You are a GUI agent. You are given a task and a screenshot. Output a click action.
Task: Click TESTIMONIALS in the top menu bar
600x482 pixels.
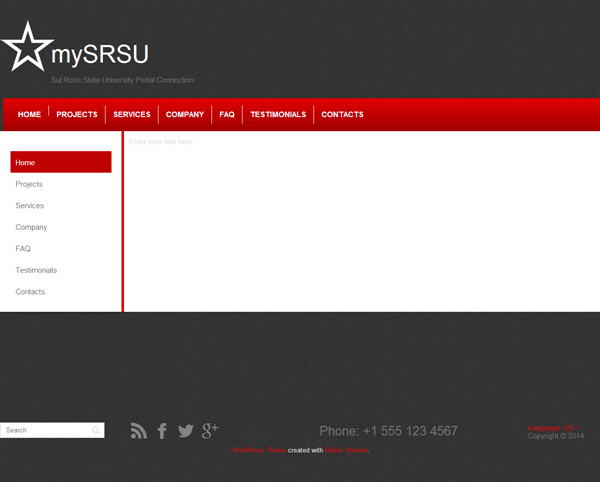click(278, 115)
